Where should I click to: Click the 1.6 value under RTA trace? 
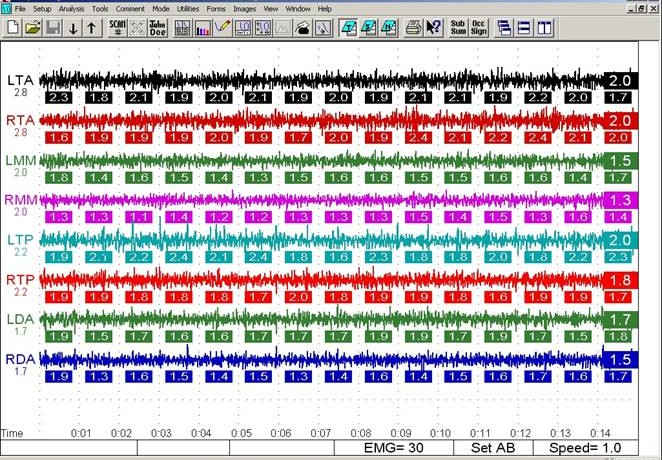(59, 138)
